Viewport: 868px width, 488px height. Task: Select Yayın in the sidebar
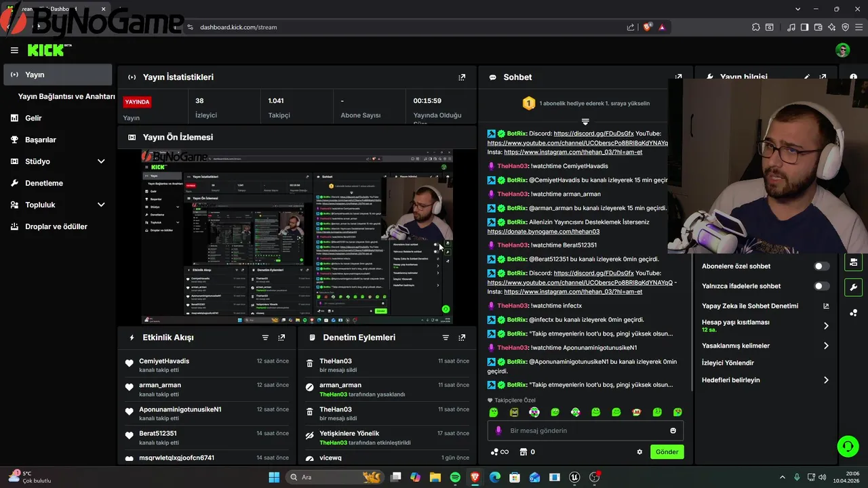click(57, 75)
